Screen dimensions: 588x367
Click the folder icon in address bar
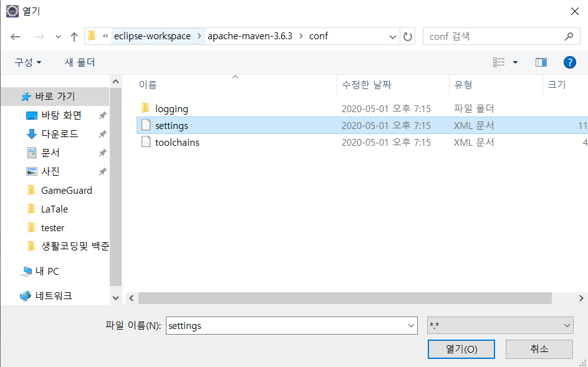pyautogui.click(x=92, y=36)
